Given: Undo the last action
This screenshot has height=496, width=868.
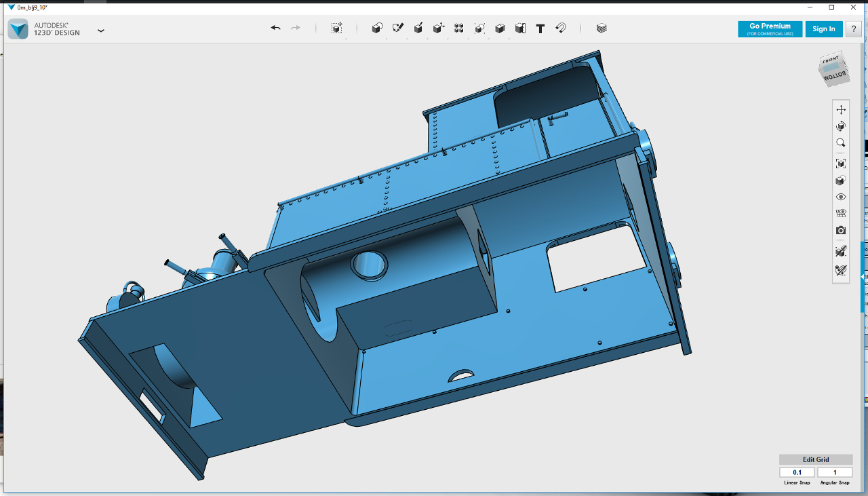Looking at the screenshot, I should click(275, 28).
